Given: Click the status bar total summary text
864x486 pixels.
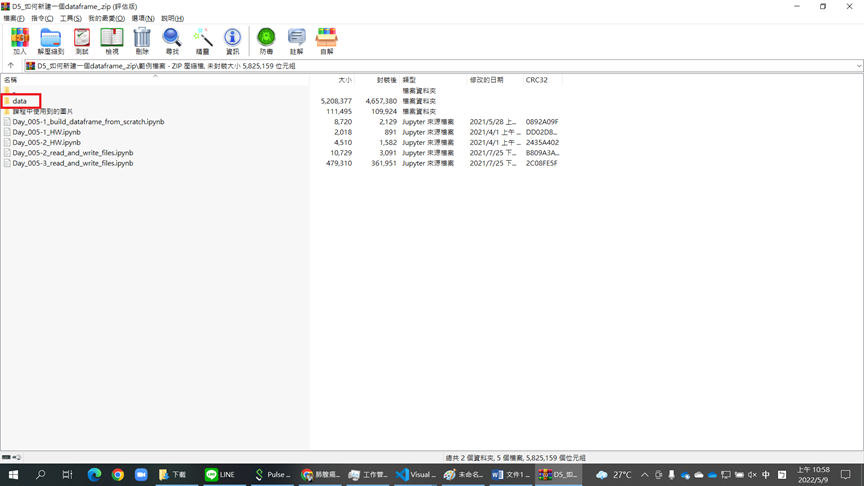Looking at the screenshot, I should (515, 458).
